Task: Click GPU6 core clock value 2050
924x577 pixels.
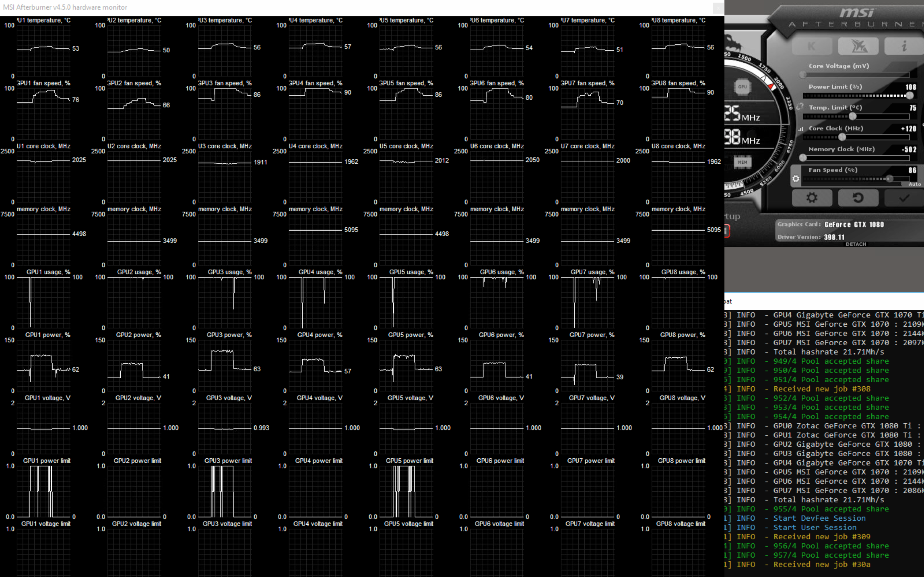Action: click(x=532, y=160)
